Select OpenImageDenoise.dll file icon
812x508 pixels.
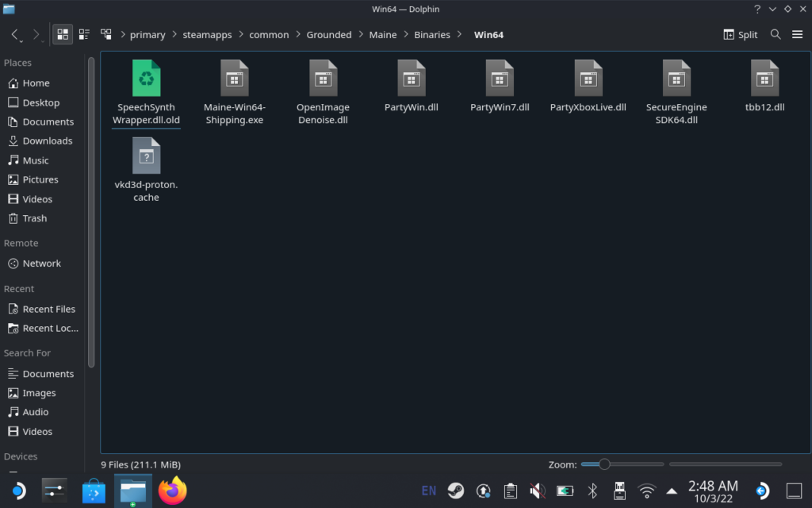pos(324,79)
